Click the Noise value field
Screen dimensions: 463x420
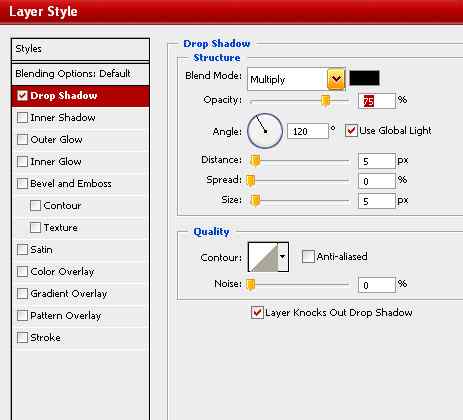(377, 285)
